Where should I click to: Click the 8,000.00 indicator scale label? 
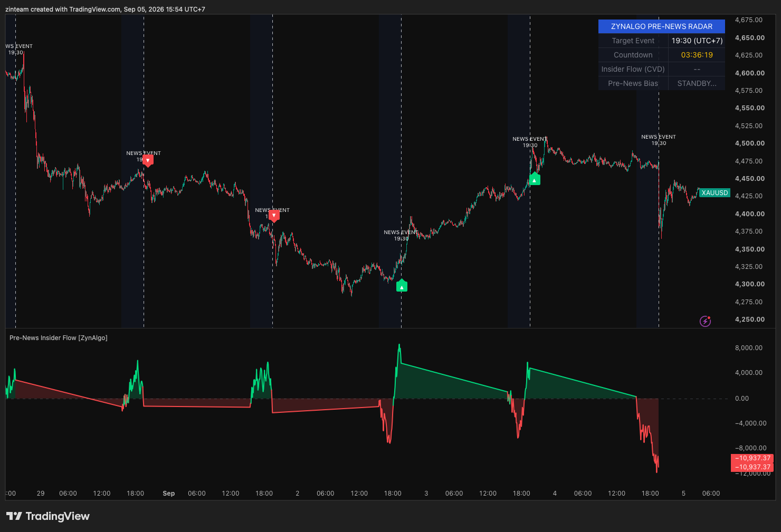point(749,348)
